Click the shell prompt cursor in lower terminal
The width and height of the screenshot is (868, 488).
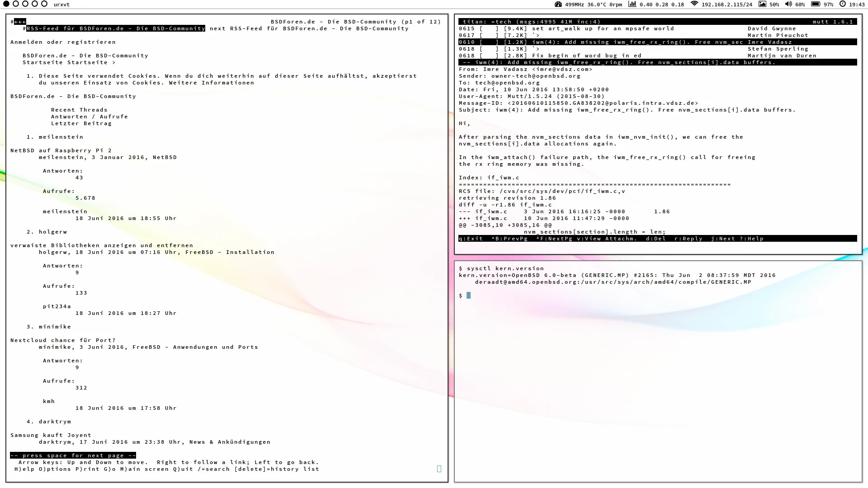point(468,296)
